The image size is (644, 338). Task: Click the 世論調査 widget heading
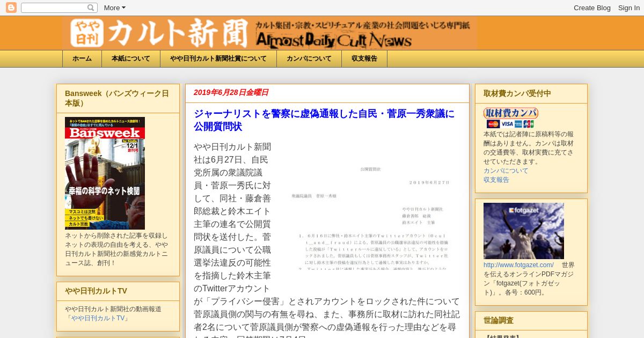pos(499,320)
